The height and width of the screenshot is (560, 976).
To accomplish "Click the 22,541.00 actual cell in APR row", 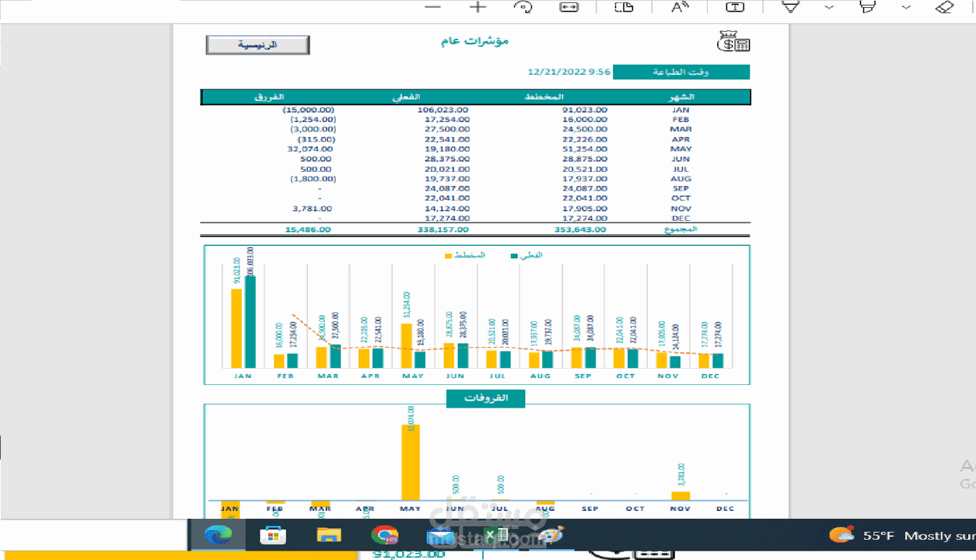I will (x=447, y=139).
